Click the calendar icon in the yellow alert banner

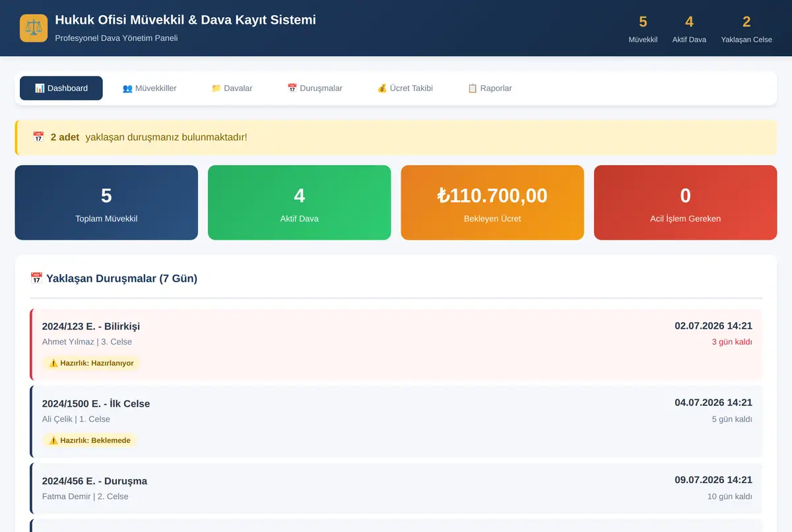38,137
